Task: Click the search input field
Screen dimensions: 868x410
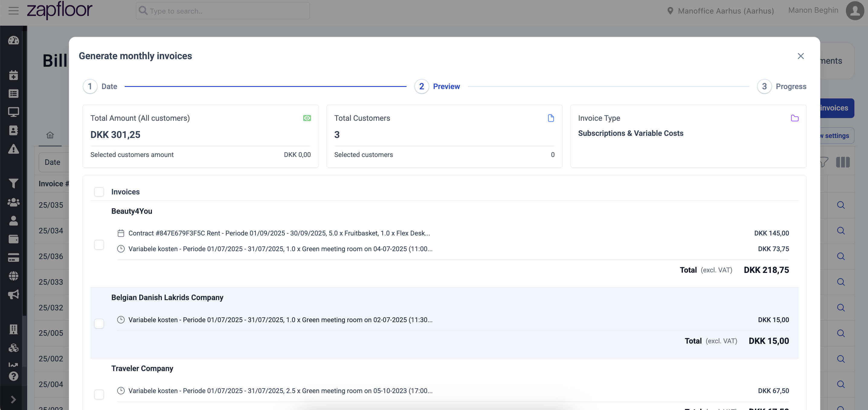Action: [x=223, y=11]
